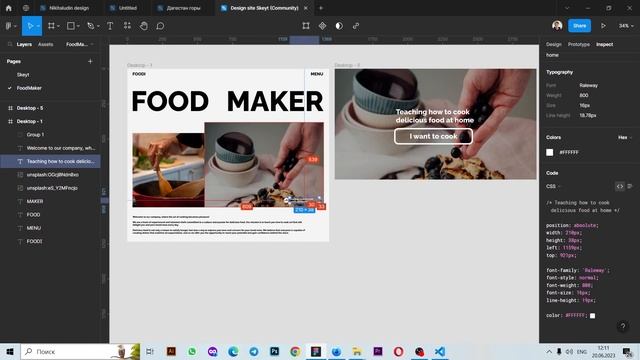
Task: Select the Pen tool
Action: tap(91, 26)
